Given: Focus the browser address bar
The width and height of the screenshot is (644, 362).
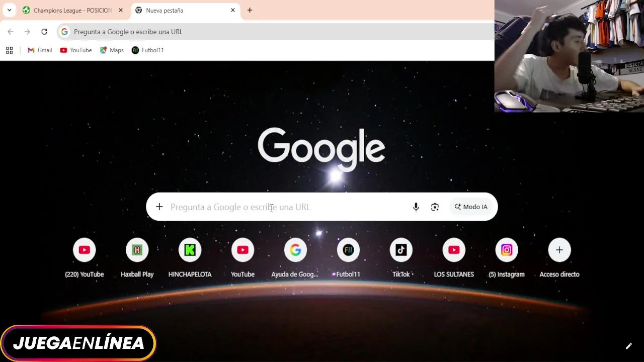Looking at the screenshot, I should (x=276, y=32).
